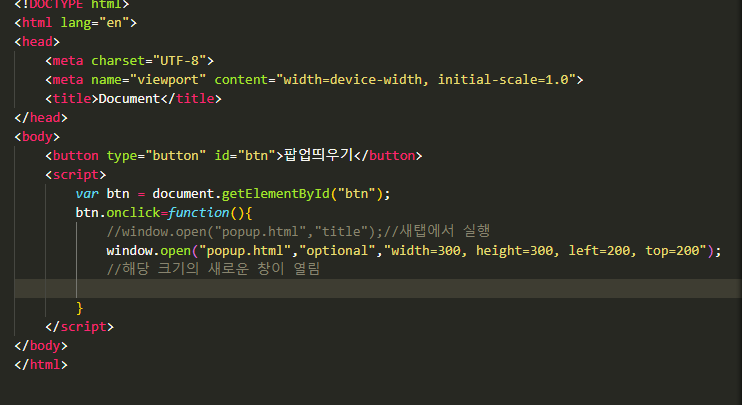Click the 팝업띄우기 button label text
This screenshot has width=742, height=405.
[318, 155]
